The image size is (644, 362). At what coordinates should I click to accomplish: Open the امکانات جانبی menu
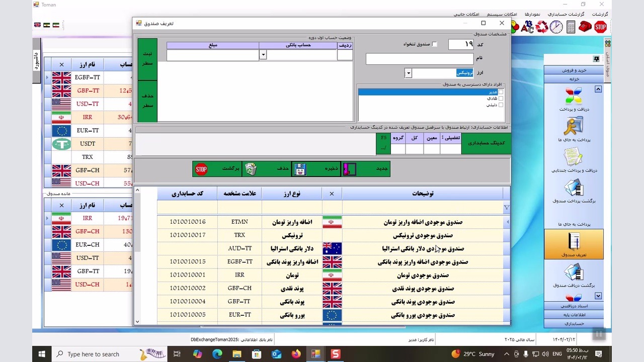pos(466,14)
